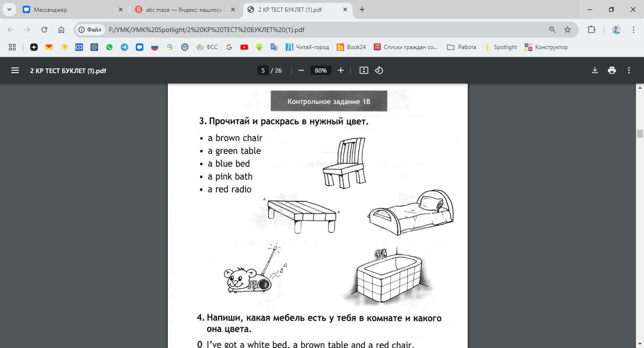Open the Telegram bookmark

(x=124, y=47)
